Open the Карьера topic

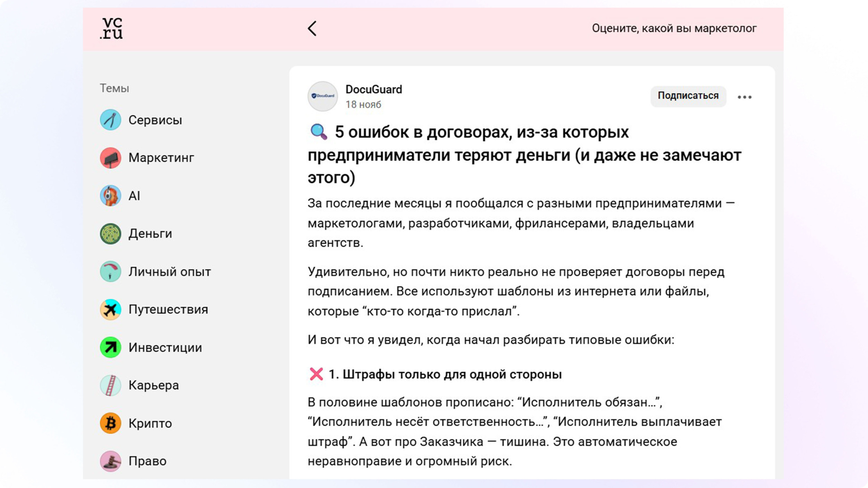point(153,385)
